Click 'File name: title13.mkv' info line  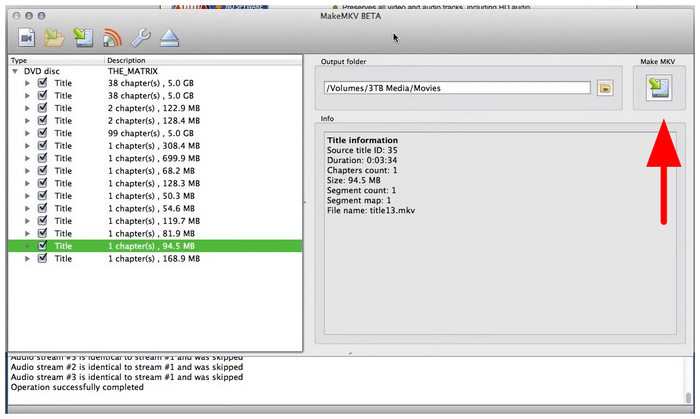coord(371,211)
